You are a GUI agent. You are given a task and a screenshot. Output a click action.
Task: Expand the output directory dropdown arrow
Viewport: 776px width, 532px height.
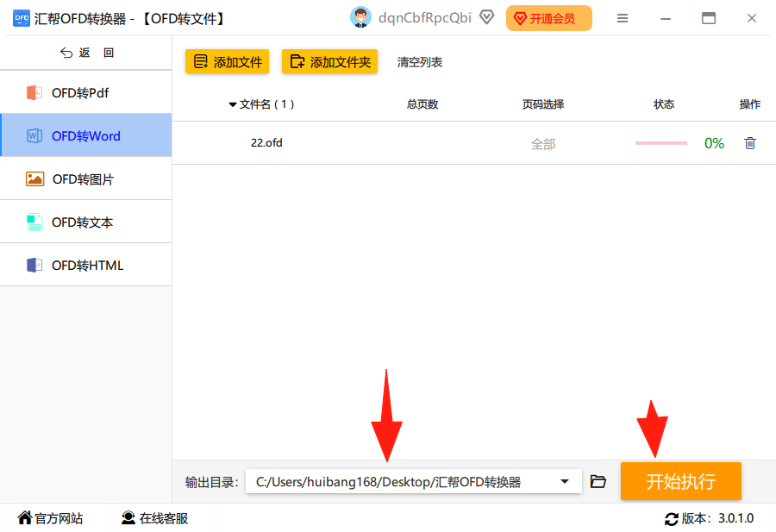coord(564,481)
